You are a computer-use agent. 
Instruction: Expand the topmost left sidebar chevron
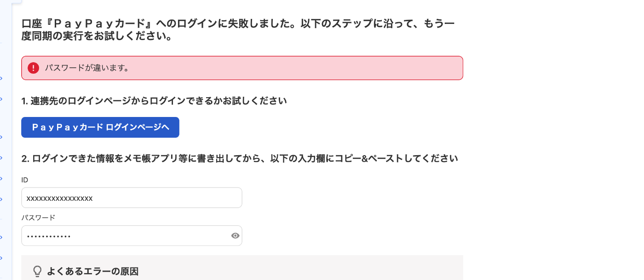1,78
